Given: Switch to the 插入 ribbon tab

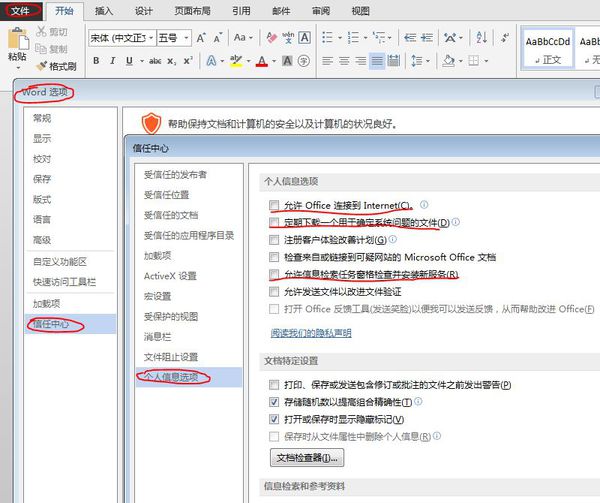Looking at the screenshot, I should pos(104,11).
